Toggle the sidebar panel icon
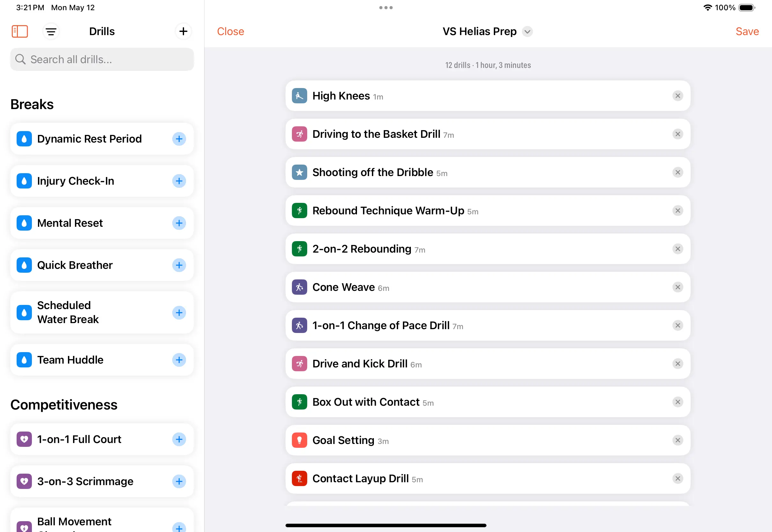 [x=20, y=31]
